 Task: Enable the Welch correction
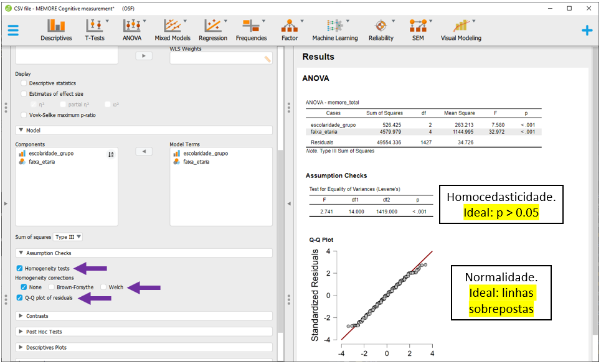point(103,287)
